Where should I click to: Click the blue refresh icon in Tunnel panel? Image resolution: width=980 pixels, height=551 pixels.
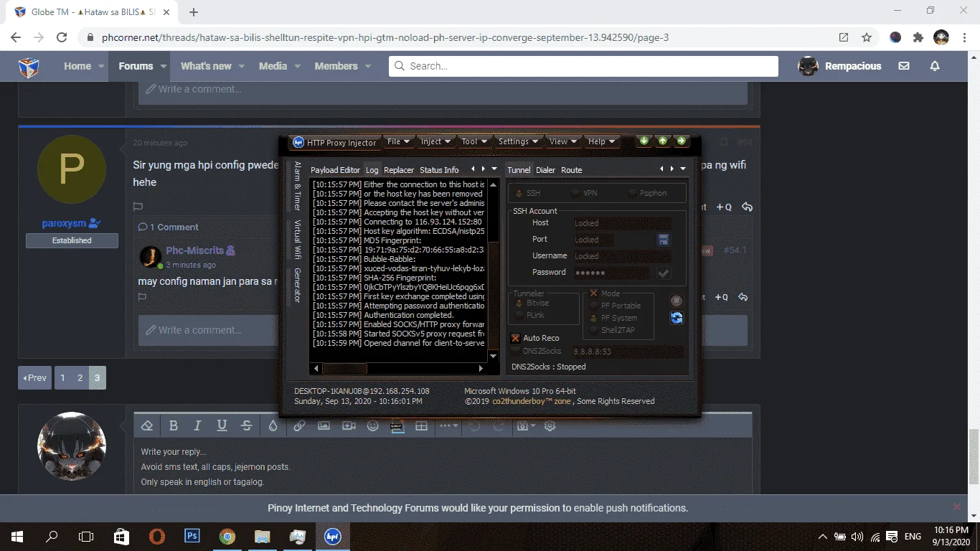(x=677, y=318)
